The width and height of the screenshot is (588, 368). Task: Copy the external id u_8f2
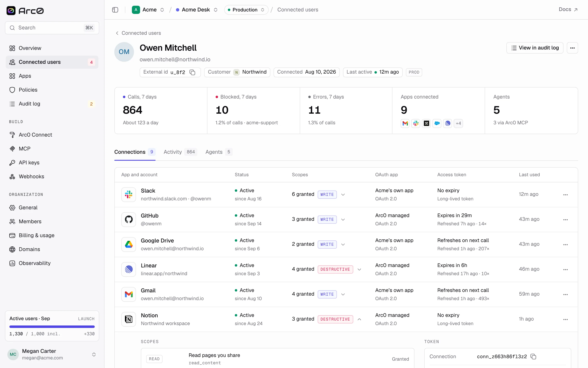coord(192,72)
